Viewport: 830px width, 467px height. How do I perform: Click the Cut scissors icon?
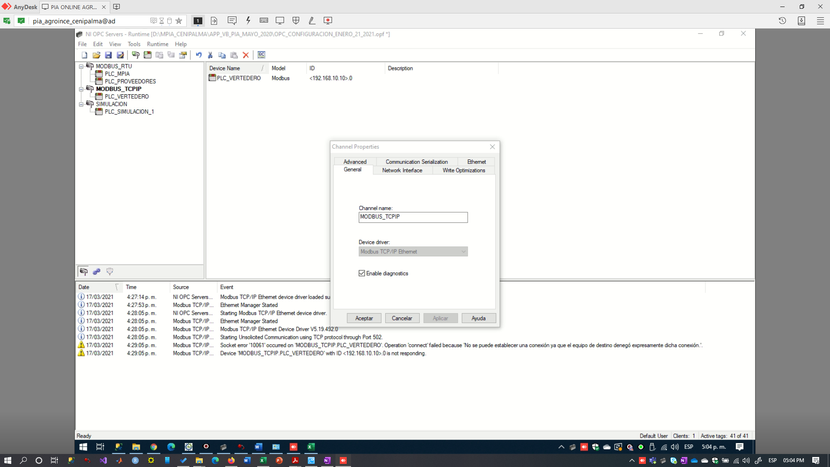click(x=210, y=55)
